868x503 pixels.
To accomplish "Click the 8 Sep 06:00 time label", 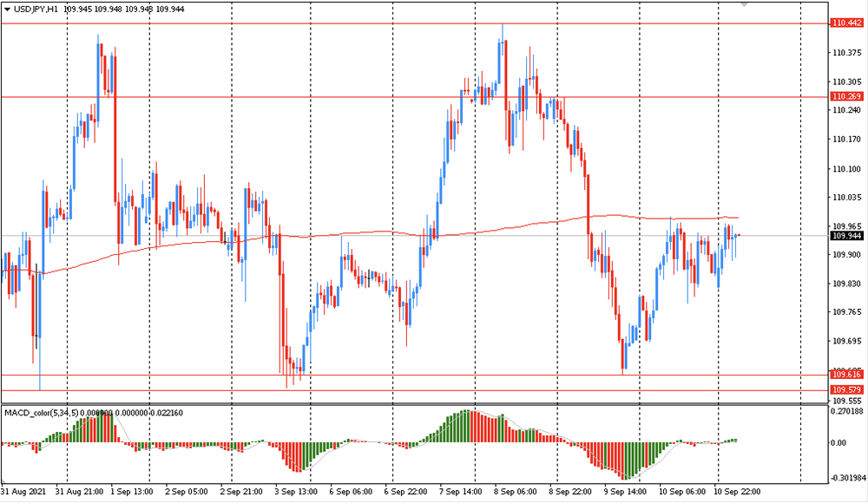I will click(x=516, y=492).
